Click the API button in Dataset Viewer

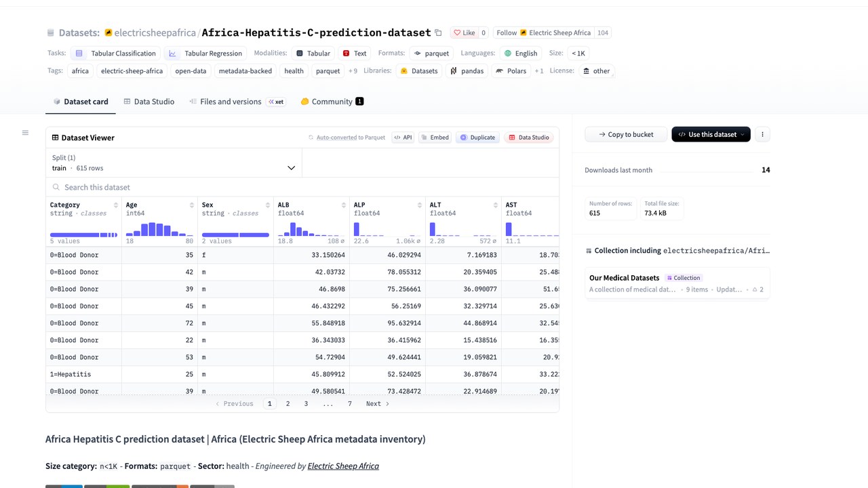point(403,138)
